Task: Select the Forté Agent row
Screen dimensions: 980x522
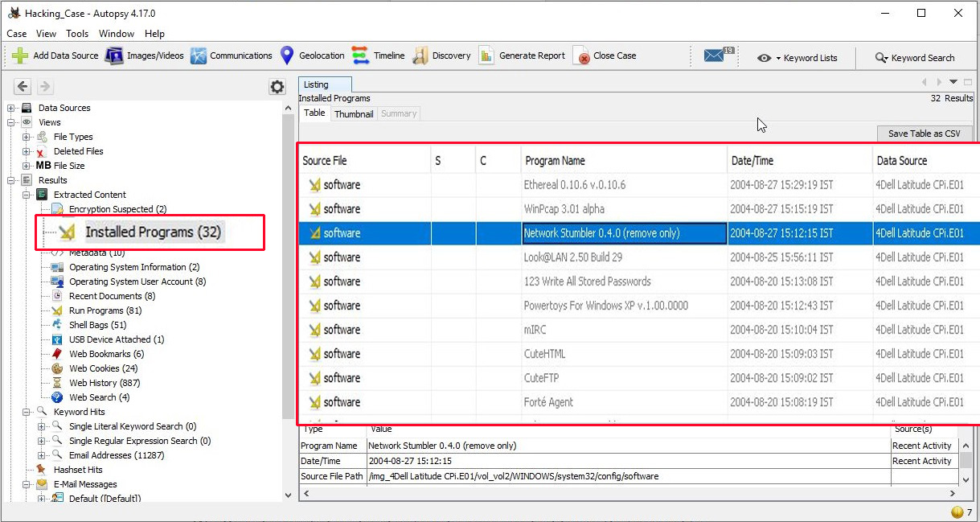Action: (x=639, y=402)
